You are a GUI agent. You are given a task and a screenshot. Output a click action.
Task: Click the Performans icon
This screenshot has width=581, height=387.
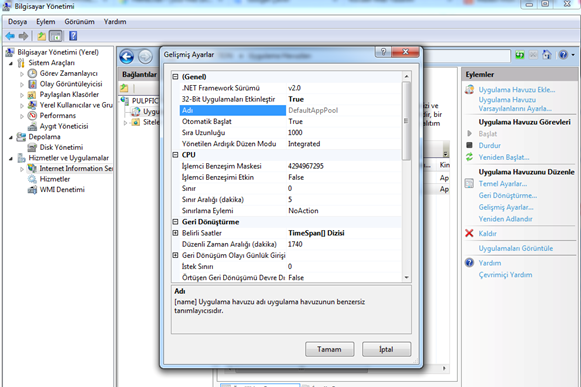pos(33,116)
